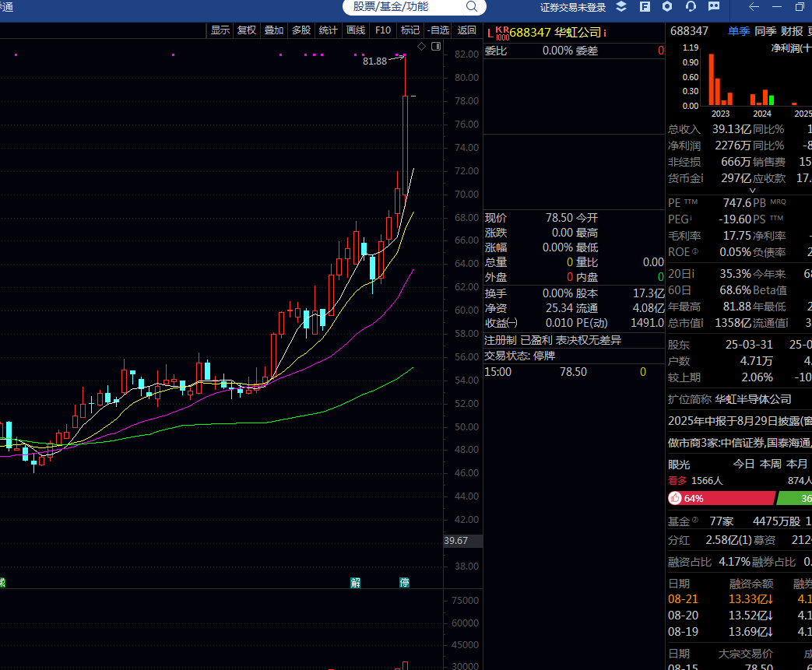Open the headset customer service icon
The image size is (812, 670).
point(691,6)
